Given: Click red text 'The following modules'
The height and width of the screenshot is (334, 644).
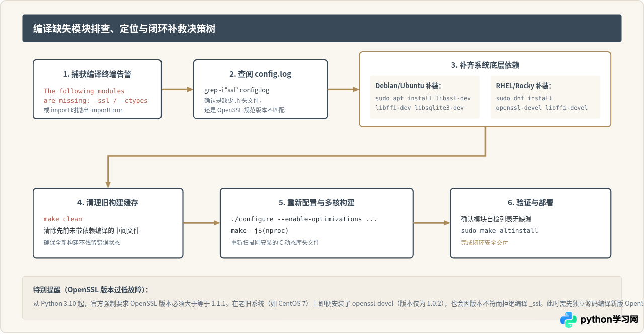Looking at the screenshot, I should tap(84, 91).
